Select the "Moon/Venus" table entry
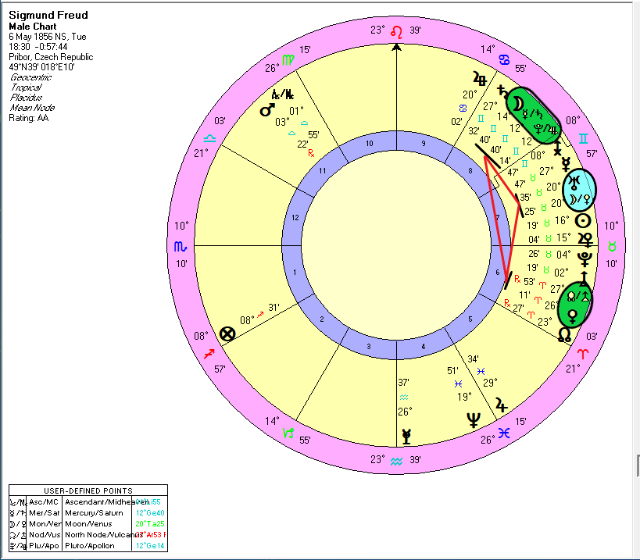Viewport: 640px width, 560px height. [89, 524]
